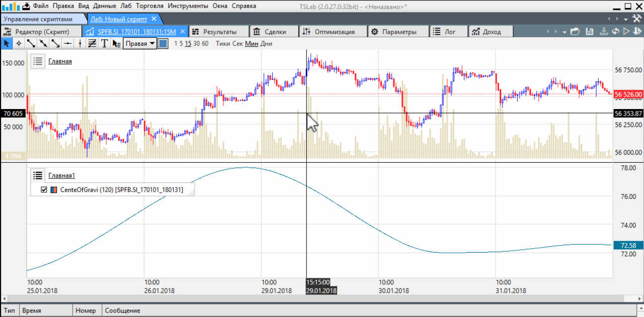This screenshot has width=644, height=317.
Task: Uncheck the CenteOfGravi (120) indicator checkbox
Action: tap(44, 190)
